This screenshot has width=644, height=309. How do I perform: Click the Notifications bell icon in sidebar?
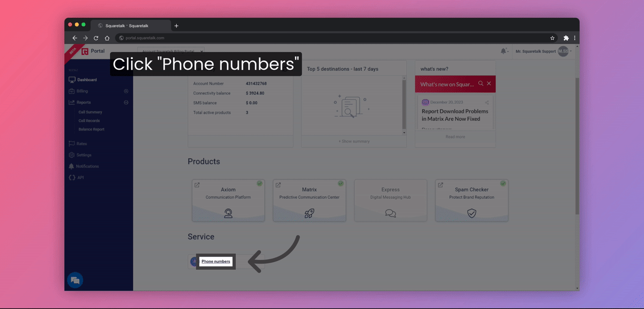pyautogui.click(x=71, y=166)
